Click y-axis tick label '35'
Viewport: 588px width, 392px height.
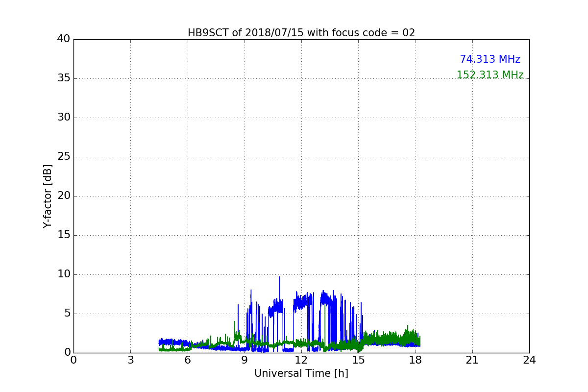64,78
